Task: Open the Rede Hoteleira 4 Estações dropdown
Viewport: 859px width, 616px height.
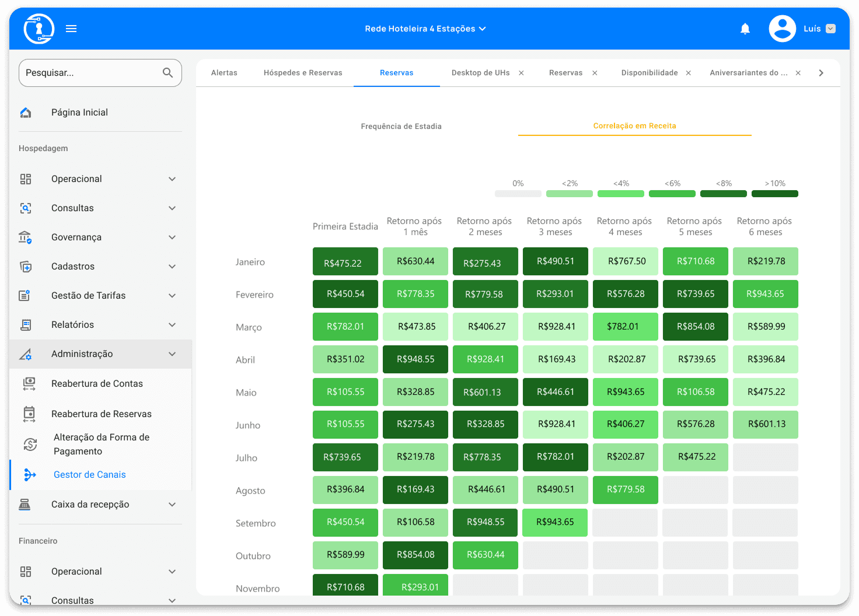Action: [x=425, y=29]
